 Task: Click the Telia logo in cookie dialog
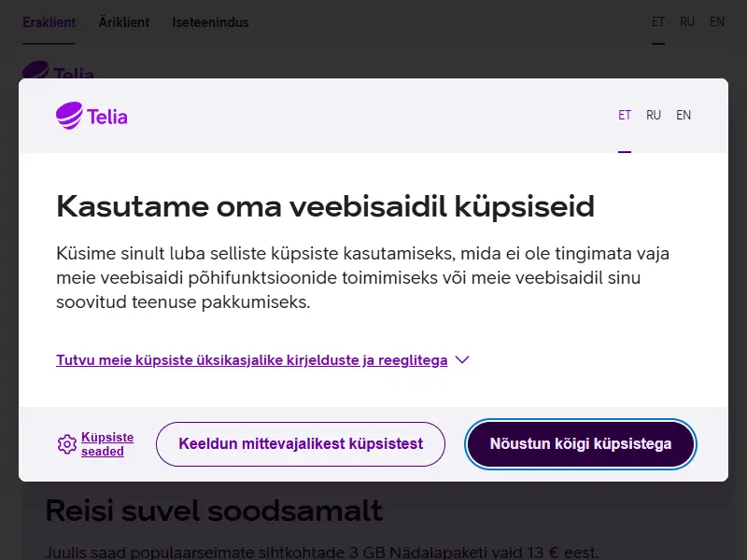[x=92, y=116]
